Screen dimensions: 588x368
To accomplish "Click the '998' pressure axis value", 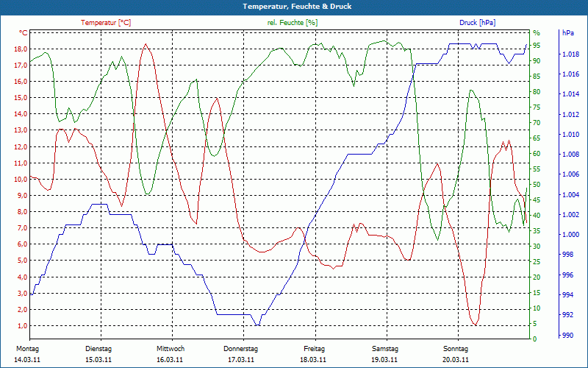I will [x=568, y=255].
